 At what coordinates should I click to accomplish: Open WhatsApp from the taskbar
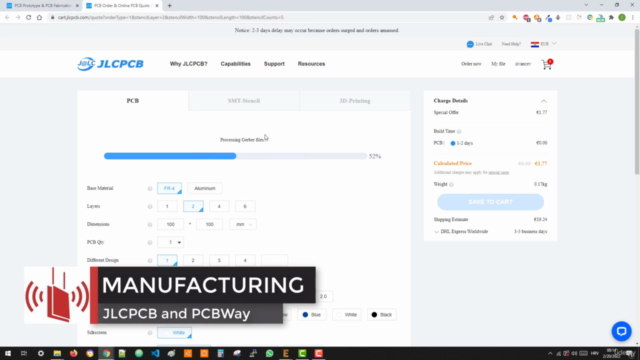point(269,353)
